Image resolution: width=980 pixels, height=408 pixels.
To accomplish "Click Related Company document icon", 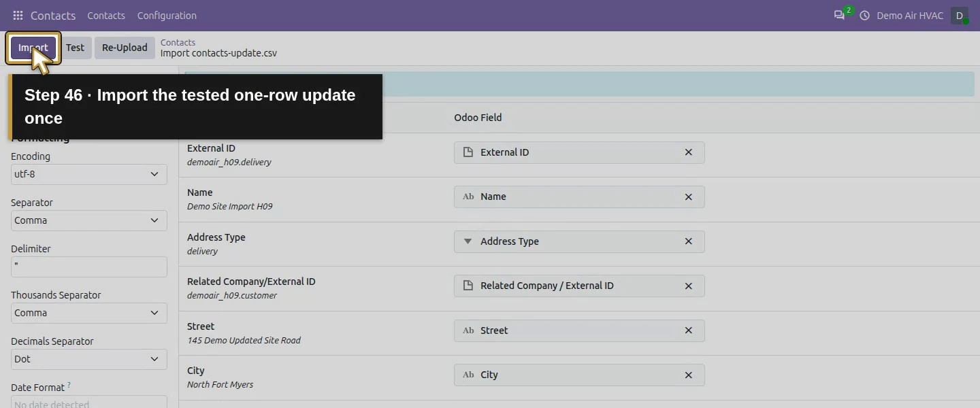I will point(468,286).
